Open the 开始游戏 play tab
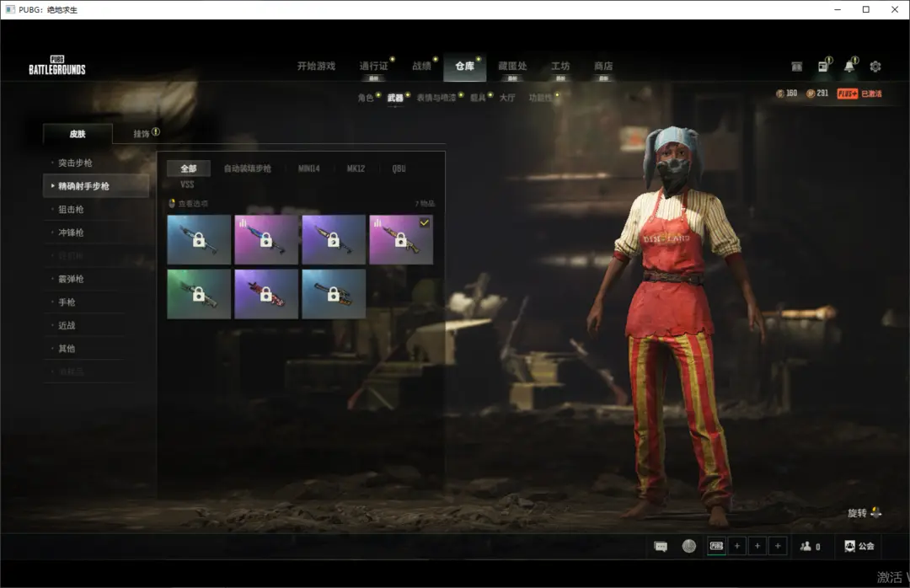 tap(316, 67)
